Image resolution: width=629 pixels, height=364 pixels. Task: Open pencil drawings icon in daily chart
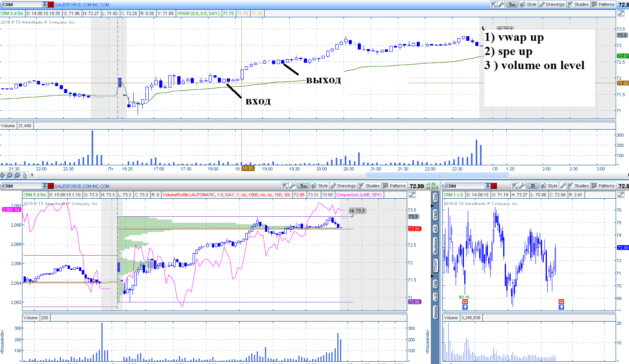click(x=563, y=186)
